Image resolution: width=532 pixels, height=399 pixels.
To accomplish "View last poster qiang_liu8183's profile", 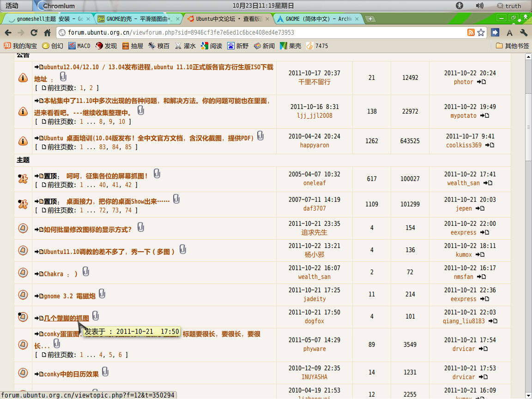I will pos(464,321).
